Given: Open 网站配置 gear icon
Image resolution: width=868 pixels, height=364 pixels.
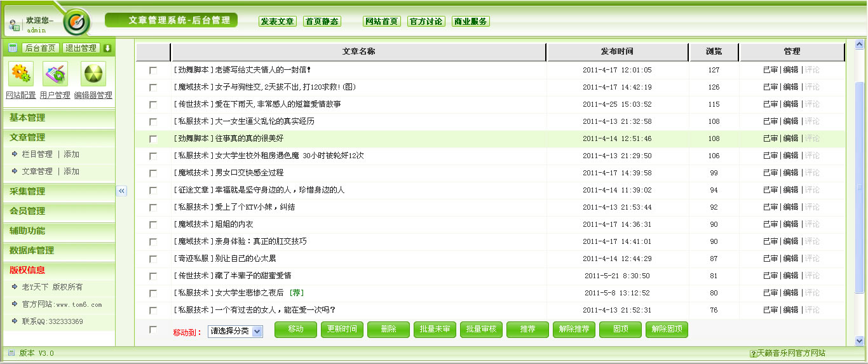Looking at the screenshot, I should [x=21, y=74].
